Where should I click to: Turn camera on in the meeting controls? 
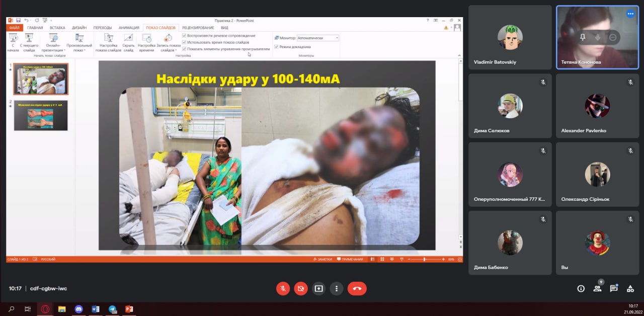click(x=301, y=288)
